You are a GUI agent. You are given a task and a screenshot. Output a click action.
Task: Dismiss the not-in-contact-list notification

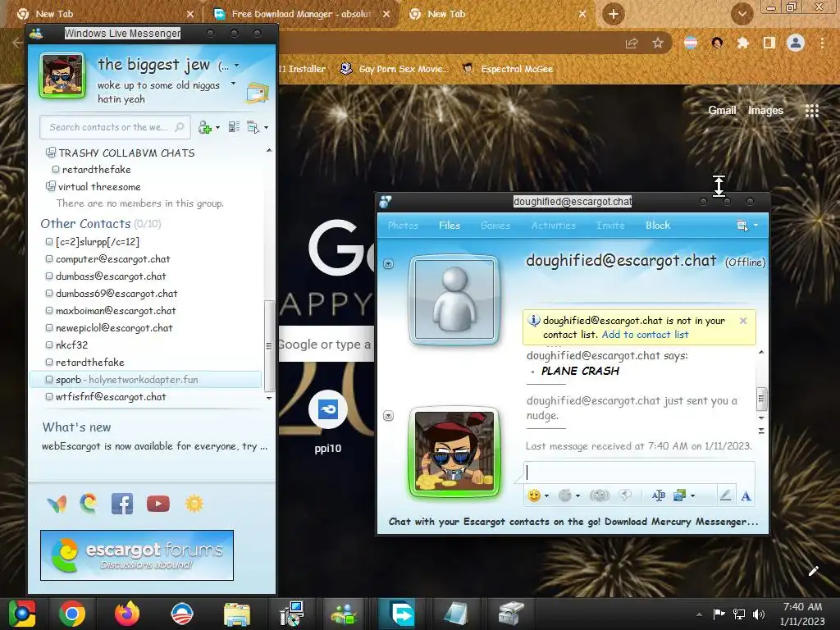(743, 321)
